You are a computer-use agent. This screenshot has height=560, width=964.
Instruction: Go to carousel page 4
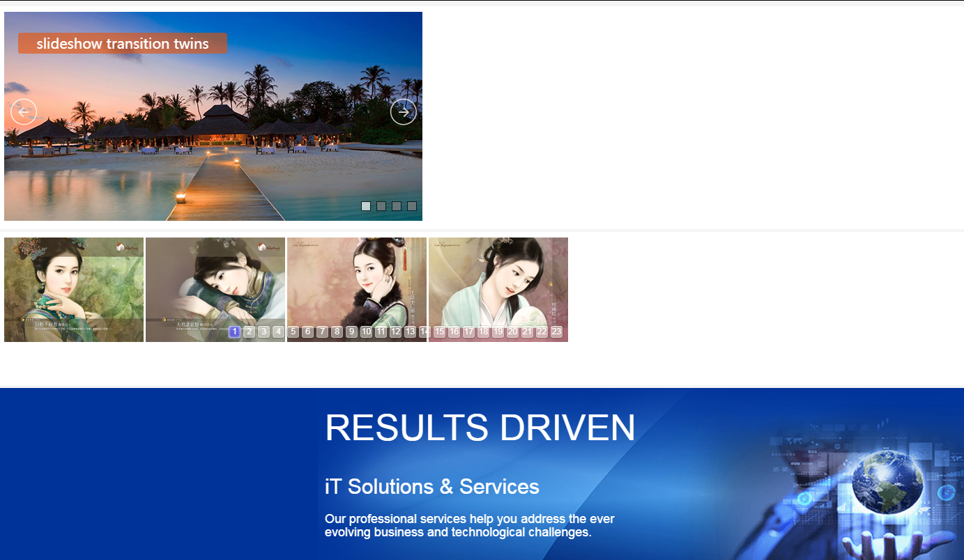click(x=279, y=332)
